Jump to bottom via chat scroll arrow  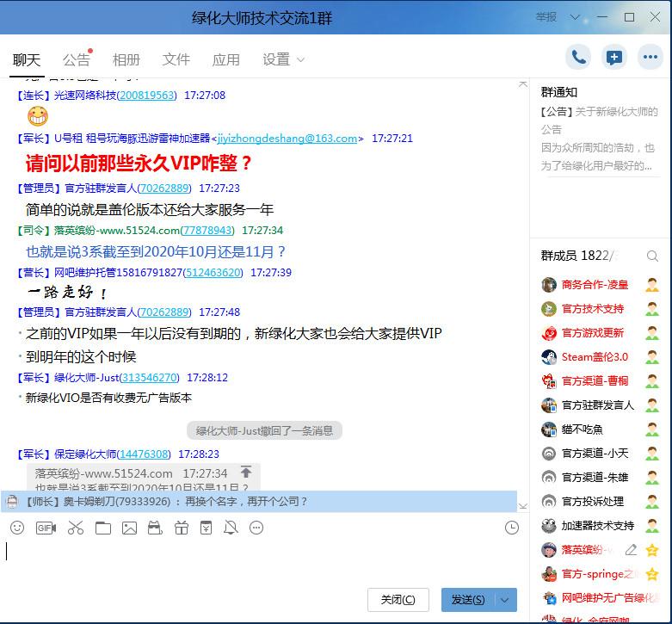(523, 506)
